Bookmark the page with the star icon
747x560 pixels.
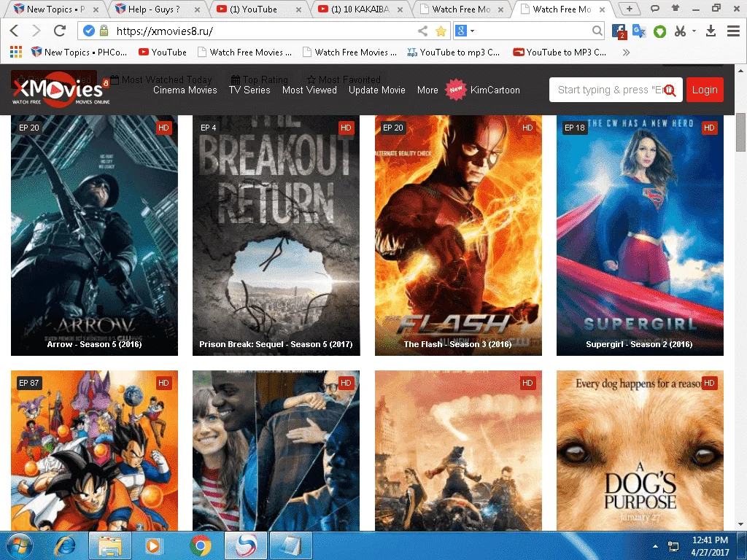(441, 31)
